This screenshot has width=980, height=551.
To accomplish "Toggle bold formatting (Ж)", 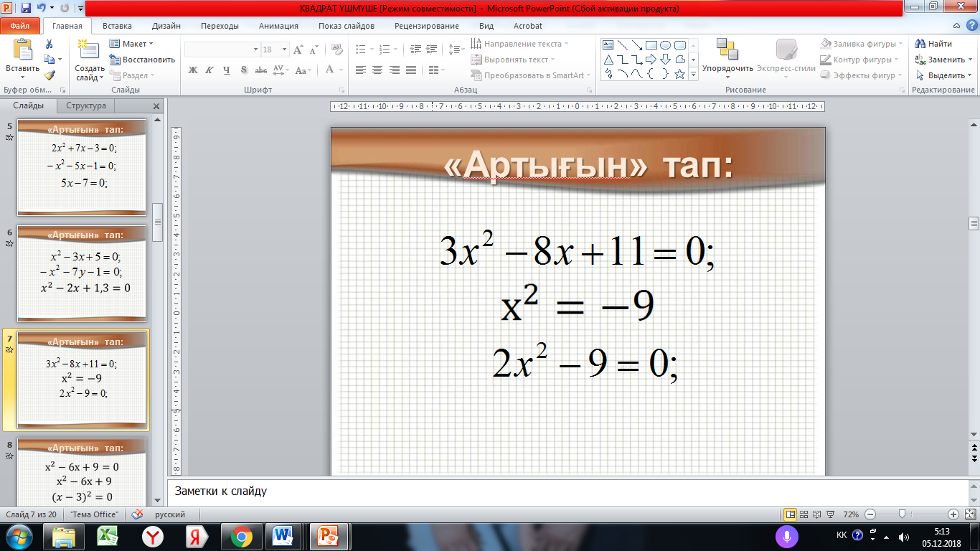I will [193, 70].
